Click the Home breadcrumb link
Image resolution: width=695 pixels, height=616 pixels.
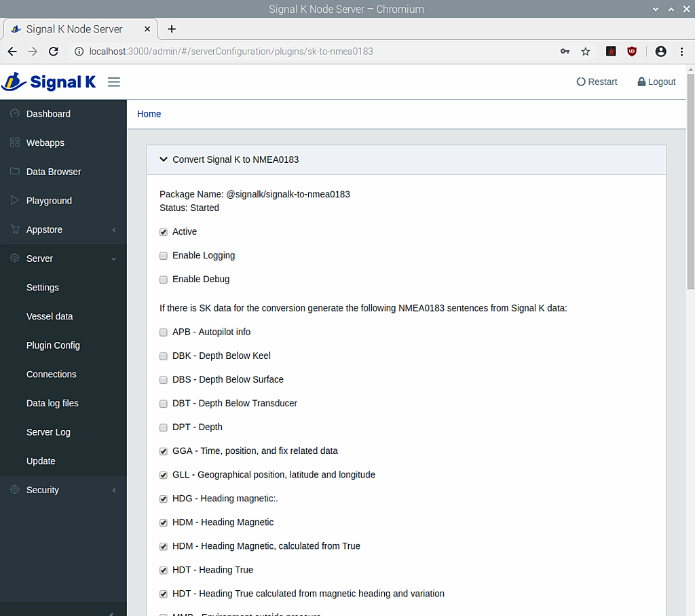pyautogui.click(x=149, y=114)
